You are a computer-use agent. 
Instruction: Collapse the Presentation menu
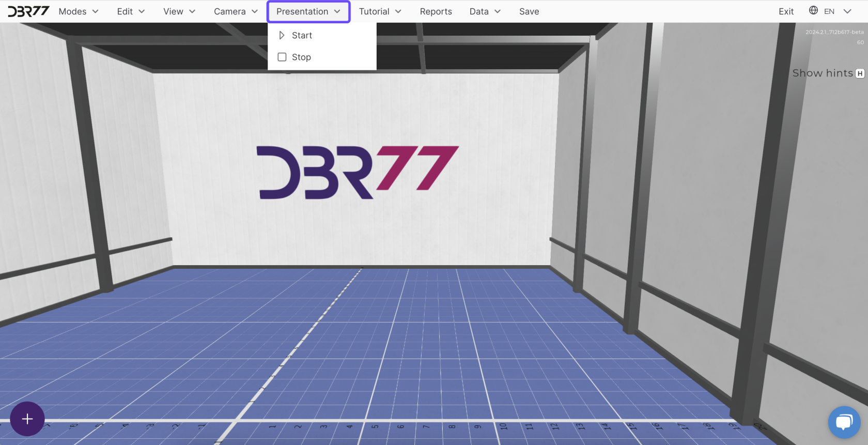click(x=308, y=11)
